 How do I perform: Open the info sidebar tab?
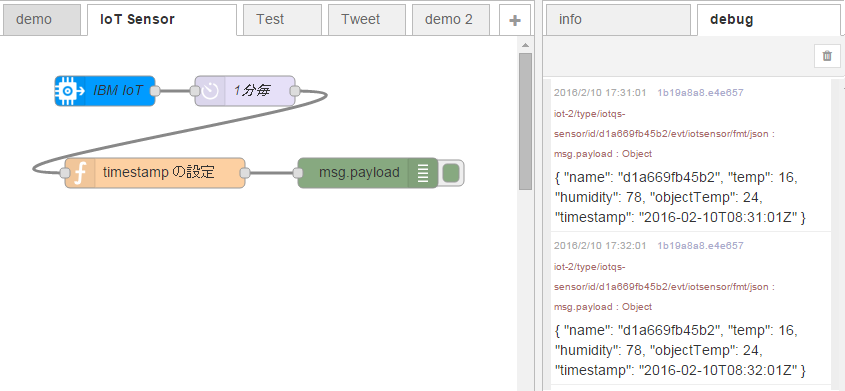618,19
